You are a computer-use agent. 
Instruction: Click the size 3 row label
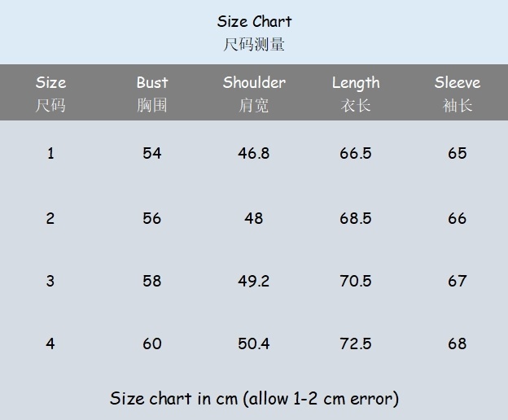[x=50, y=281]
